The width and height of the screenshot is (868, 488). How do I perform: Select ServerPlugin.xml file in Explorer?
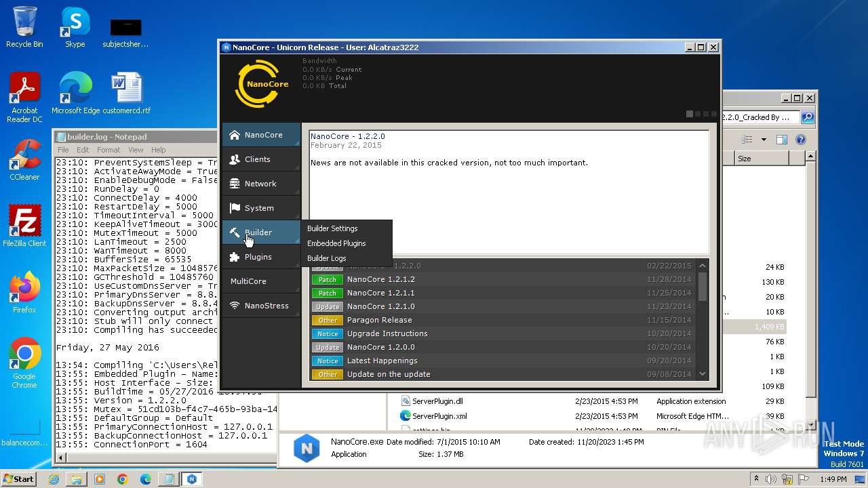[439, 416]
